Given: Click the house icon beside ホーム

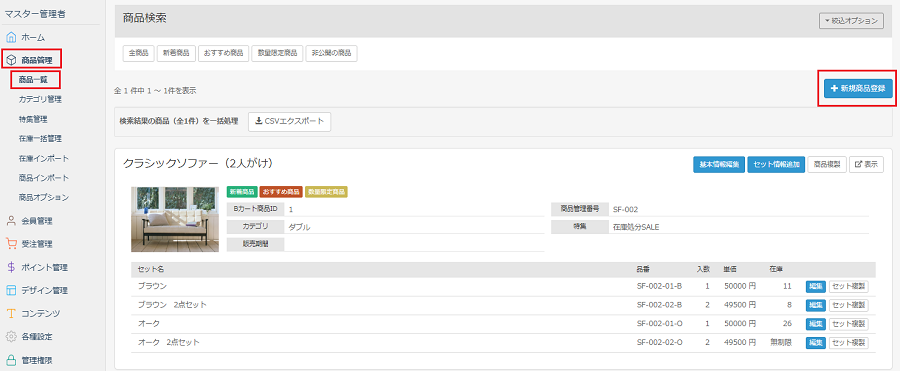Looking at the screenshot, I should (x=11, y=37).
